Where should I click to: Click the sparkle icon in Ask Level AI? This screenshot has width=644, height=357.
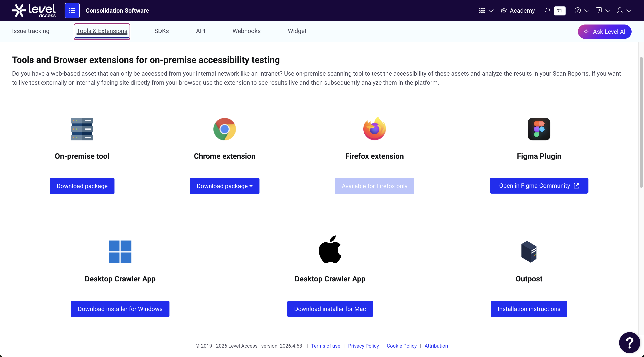(x=587, y=31)
